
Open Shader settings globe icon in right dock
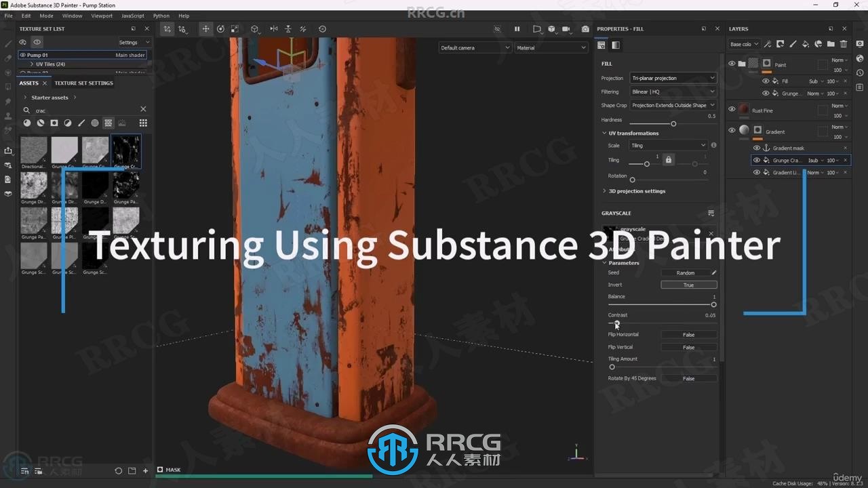point(860,59)
